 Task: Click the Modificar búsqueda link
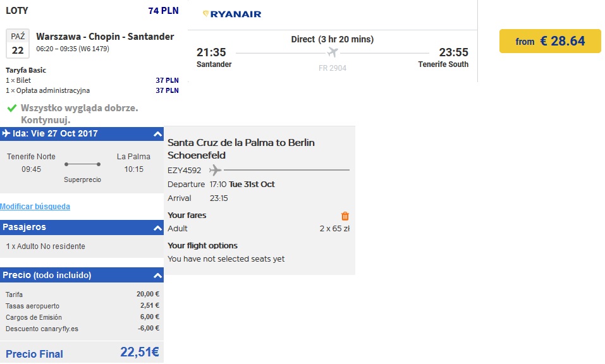point(35,206)
